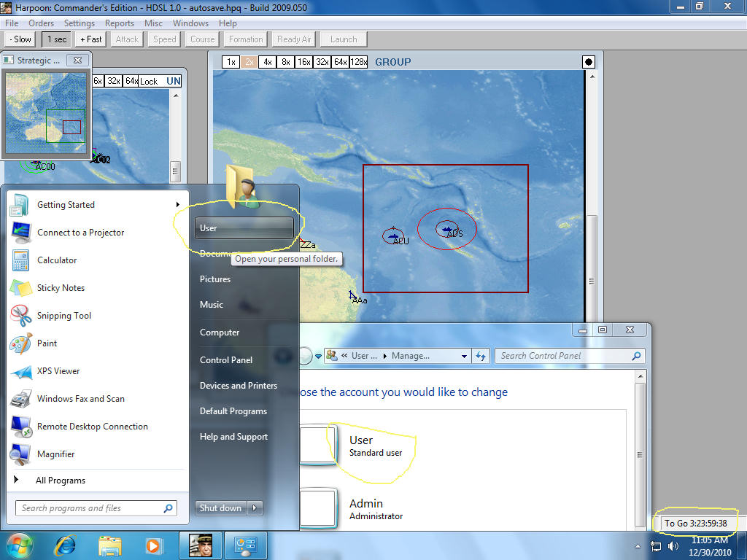Click the Shut down button
This screenshot has height=560, width=747.
[220, 508]
